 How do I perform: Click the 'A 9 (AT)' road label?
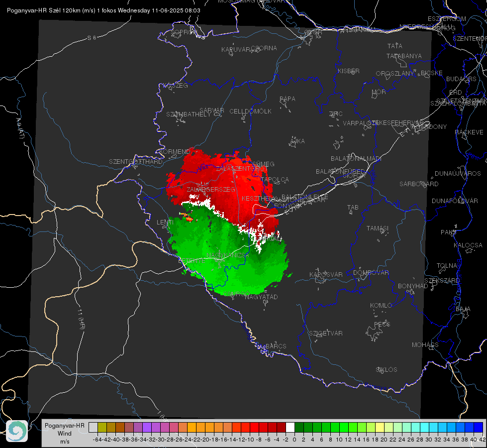[x=20, y=128]
